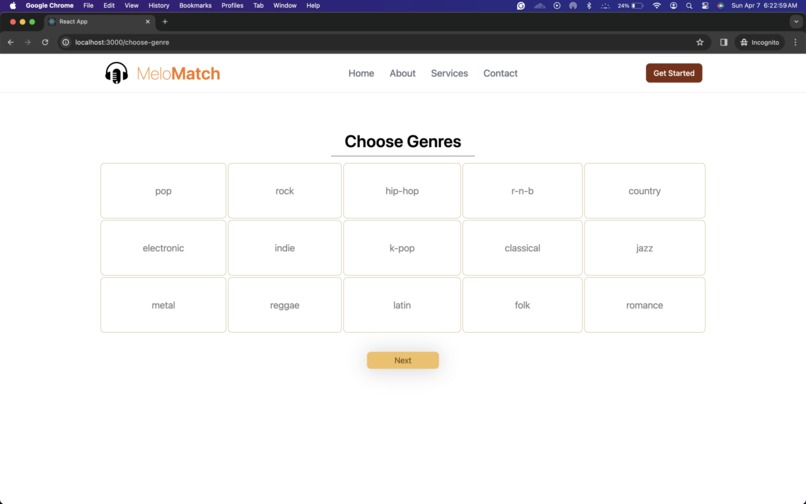This screenshot has width=806, height=504.
Task: Click the Get Started button
Action: 674,73
